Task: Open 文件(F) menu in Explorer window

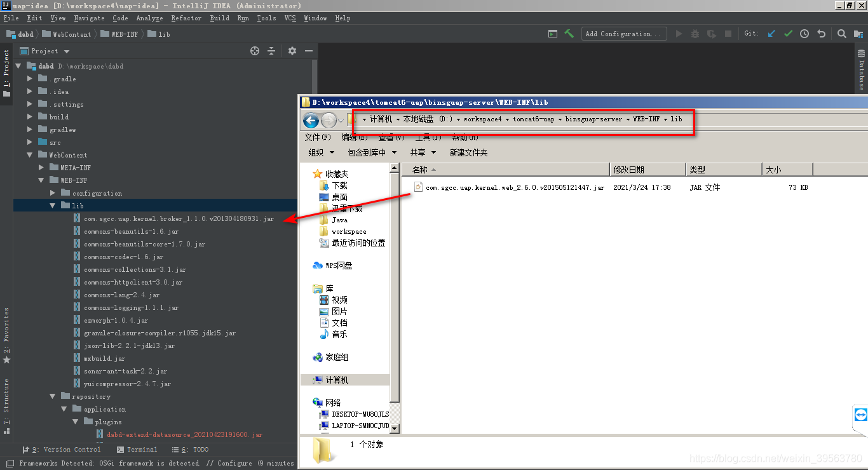Action: 318,137
